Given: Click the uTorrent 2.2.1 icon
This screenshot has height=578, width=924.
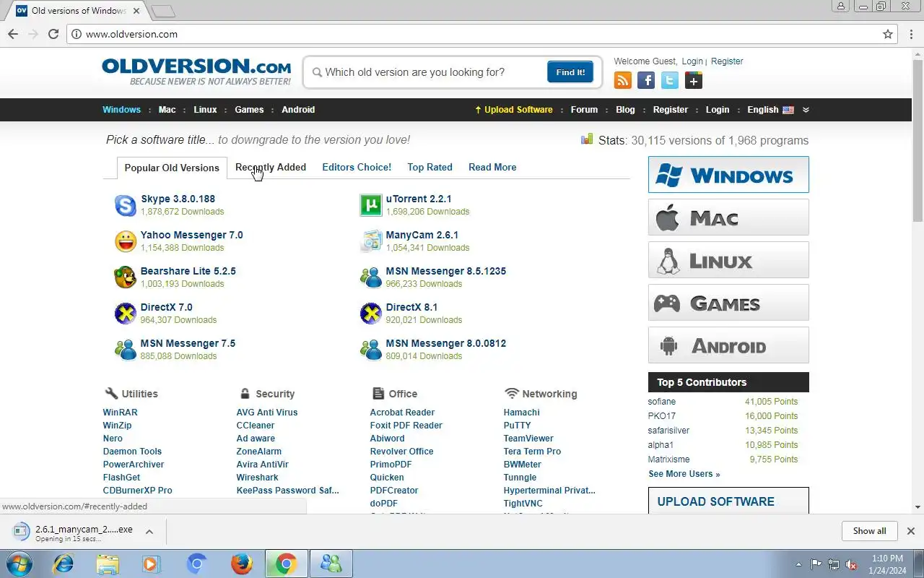Looking at the screenshot, I should 371,205.
